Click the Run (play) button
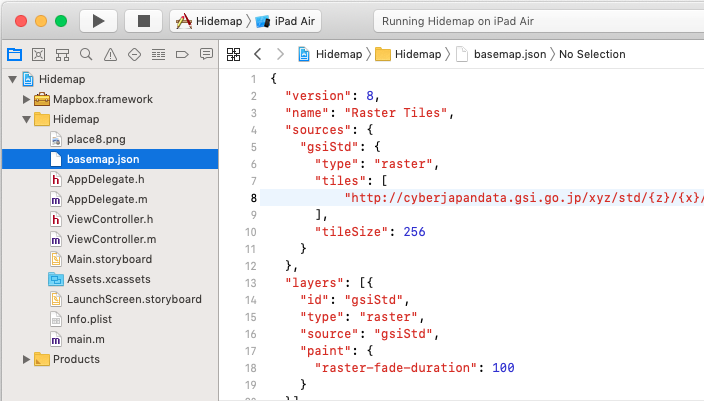Screen dimensions: 704x401 coord(98,20)
